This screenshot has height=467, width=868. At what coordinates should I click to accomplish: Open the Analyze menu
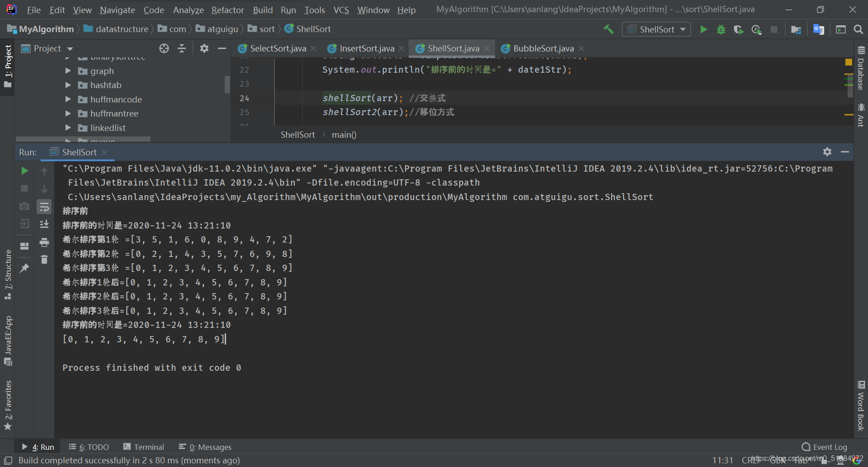pos(188,9)
